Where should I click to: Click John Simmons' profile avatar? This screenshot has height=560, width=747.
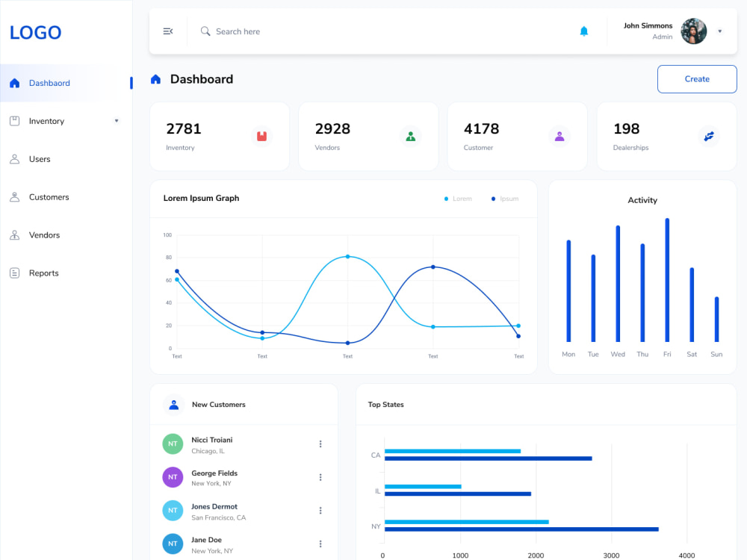coord(693,31)
